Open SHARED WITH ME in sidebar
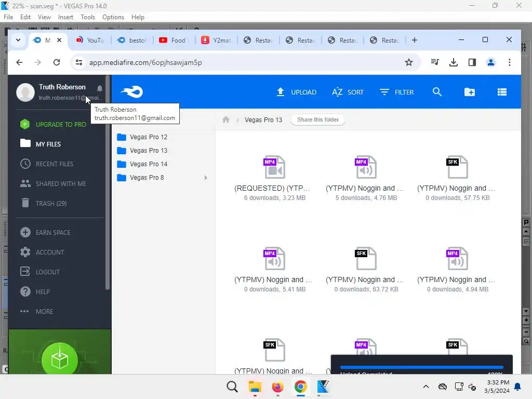Screen dimensions: 532x399 point(53,183)
